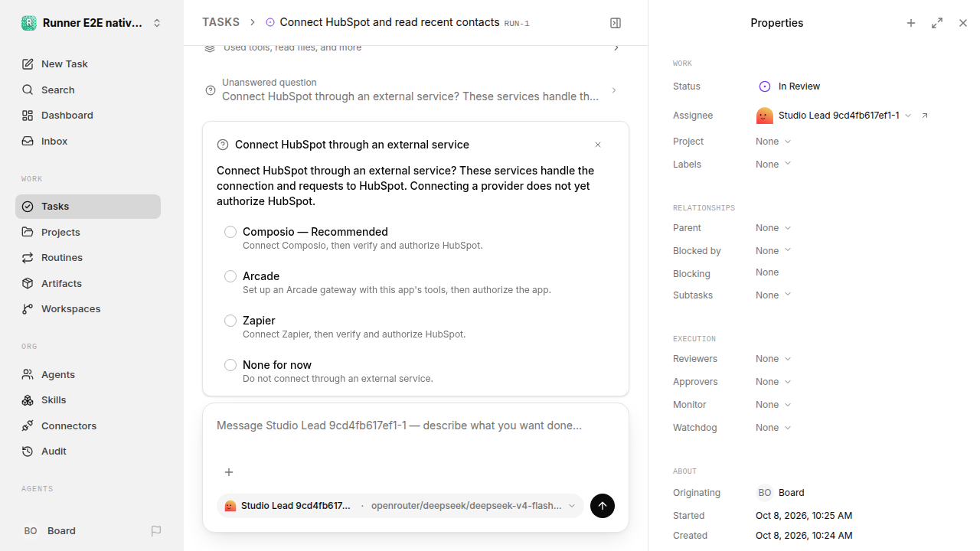Add attachment with plus icon in composer
Screen dimensions: 980x551
click(228, 472)
